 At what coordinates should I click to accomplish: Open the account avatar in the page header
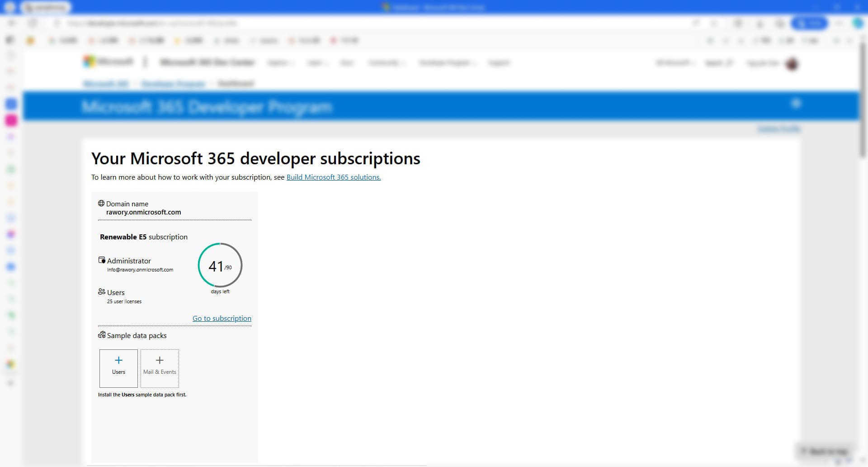792,64
